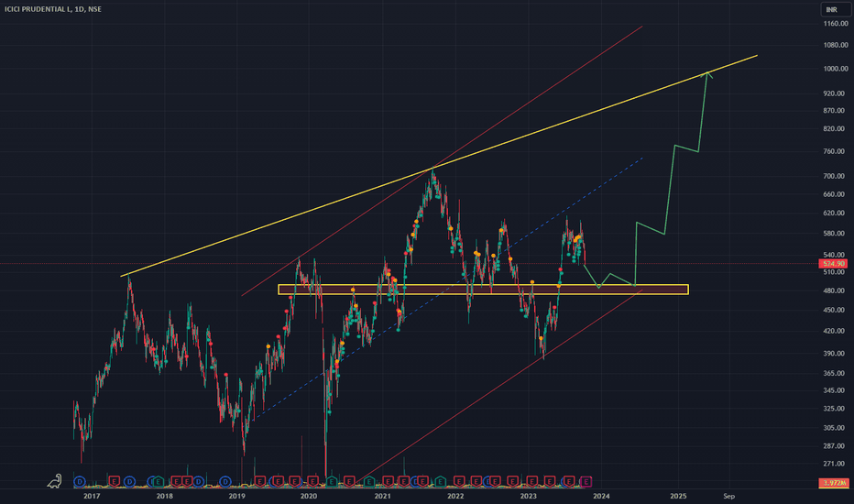
Task: Click the 2017 label on time axis
Action: point(92,496)
